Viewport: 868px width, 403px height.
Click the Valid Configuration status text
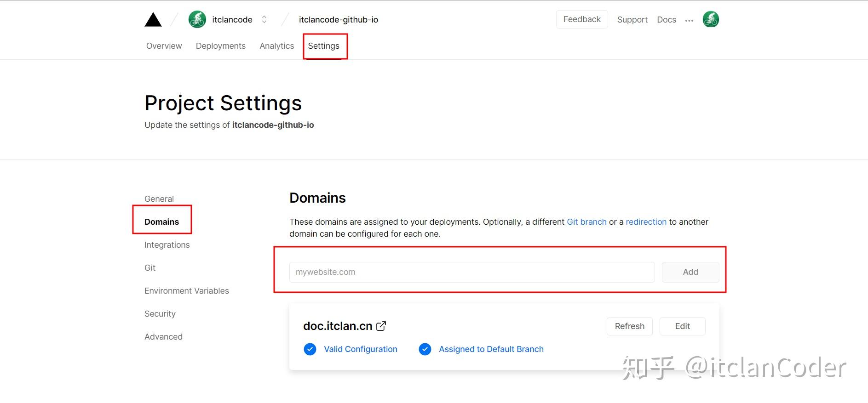point(361,349)
